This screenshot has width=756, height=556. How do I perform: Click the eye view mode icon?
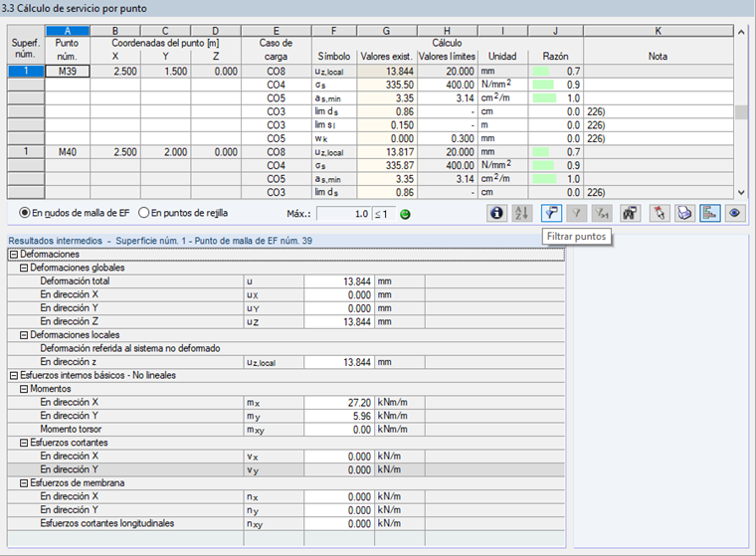(735, 213)
